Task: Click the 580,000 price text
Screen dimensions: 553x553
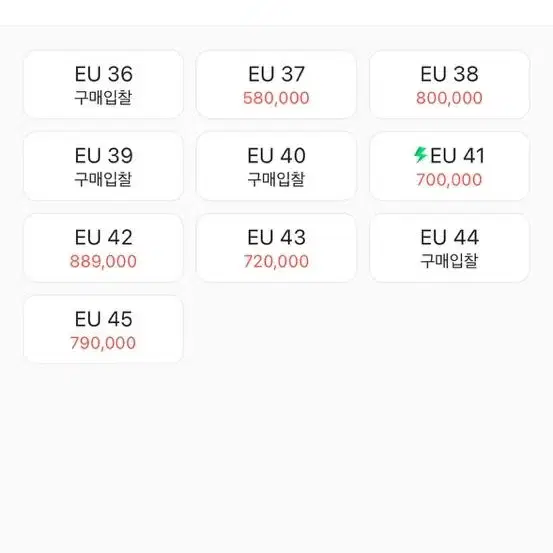Action: coord(276,98)
